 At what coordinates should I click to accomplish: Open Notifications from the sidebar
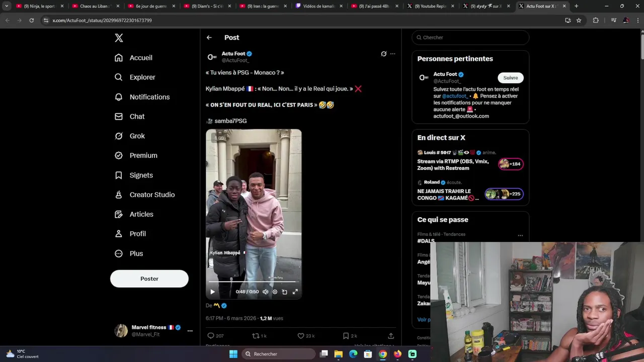pyautogui.click(x=142, y=97)
